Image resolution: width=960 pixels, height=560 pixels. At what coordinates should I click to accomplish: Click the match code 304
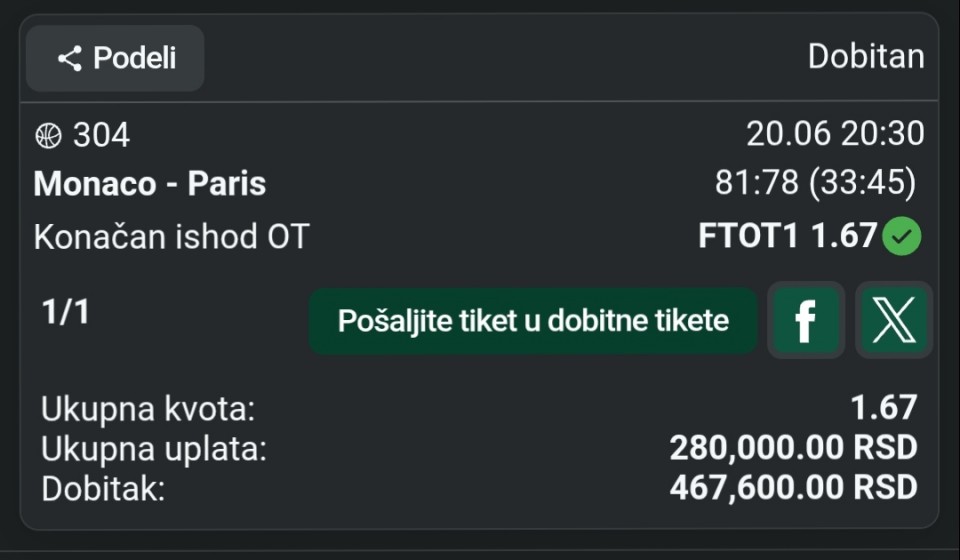[x=102, y=135]
